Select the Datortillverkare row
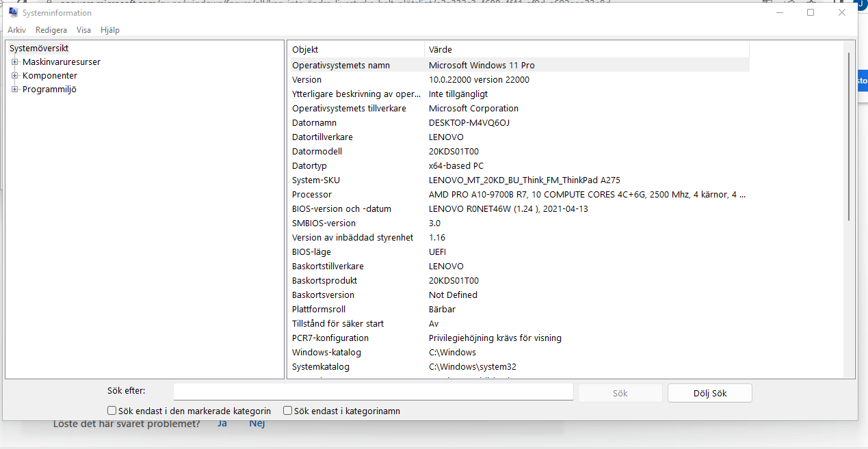The width and height of the screenshot is (868, 449). point(518,137)
